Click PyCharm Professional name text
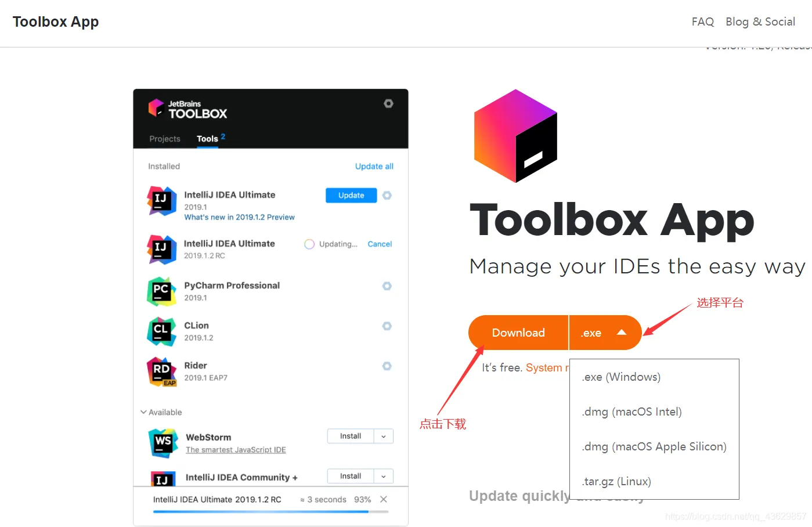The height and width of the screenshot is (527, 812). 232,286
